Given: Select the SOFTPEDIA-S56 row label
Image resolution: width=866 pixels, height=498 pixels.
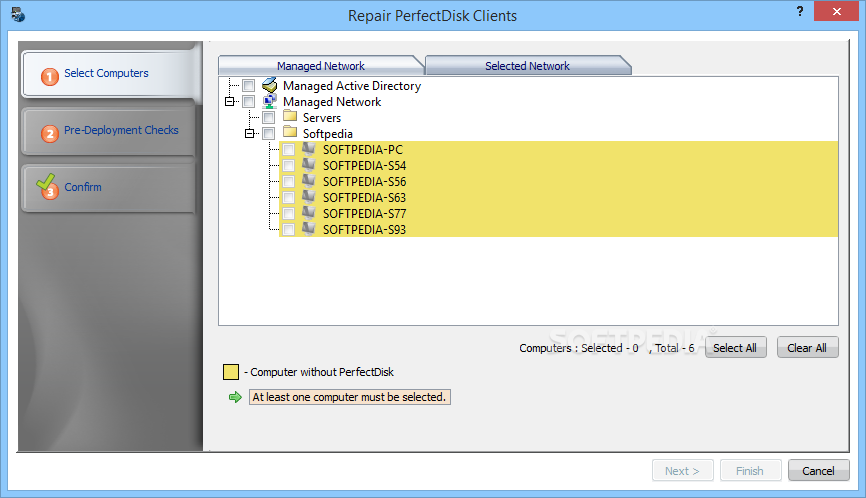Looking at the screenshot, I should coord(365,182).
